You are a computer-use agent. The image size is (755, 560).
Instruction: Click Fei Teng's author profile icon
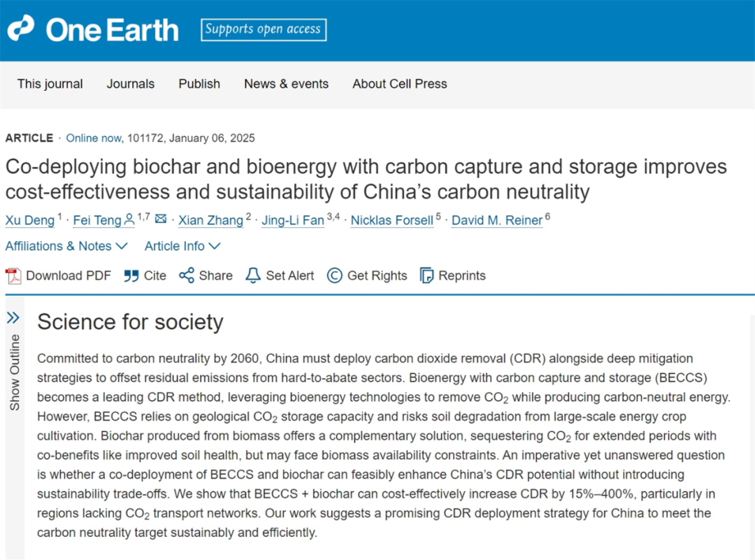(x=129, y=220)
